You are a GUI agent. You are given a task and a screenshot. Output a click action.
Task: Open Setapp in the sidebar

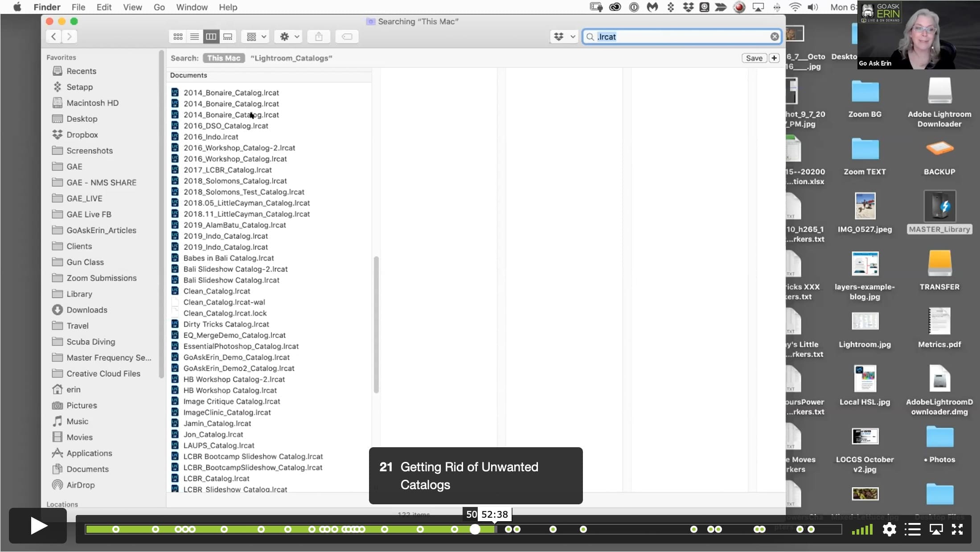[x=79, y=87]
